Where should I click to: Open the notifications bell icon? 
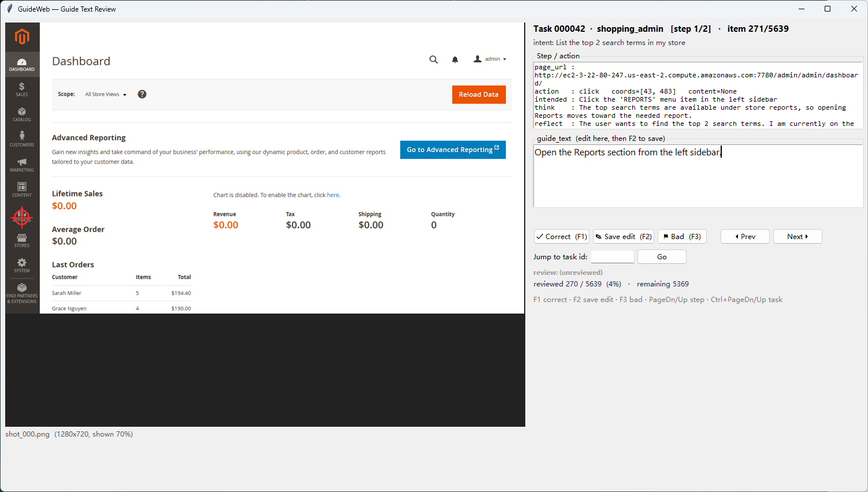click(455, 59)
